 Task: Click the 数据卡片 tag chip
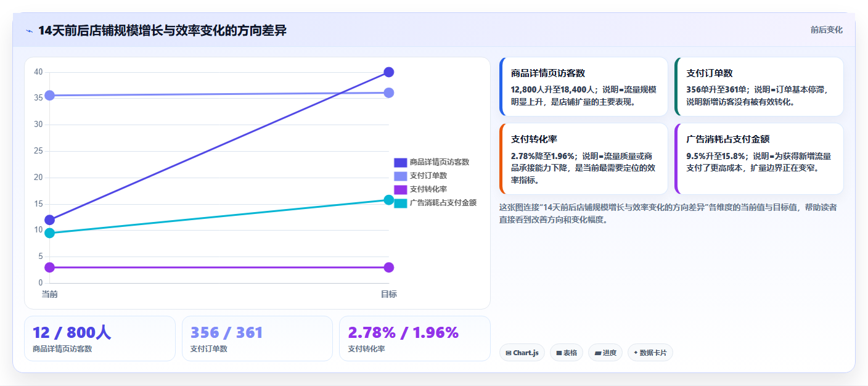(650, 353)
